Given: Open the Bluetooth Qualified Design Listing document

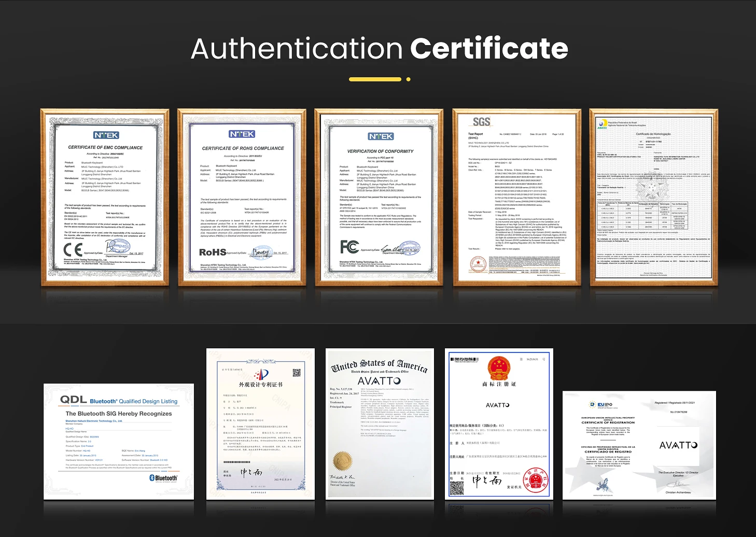Looking at the screenshot, I should tap(119, 442).
